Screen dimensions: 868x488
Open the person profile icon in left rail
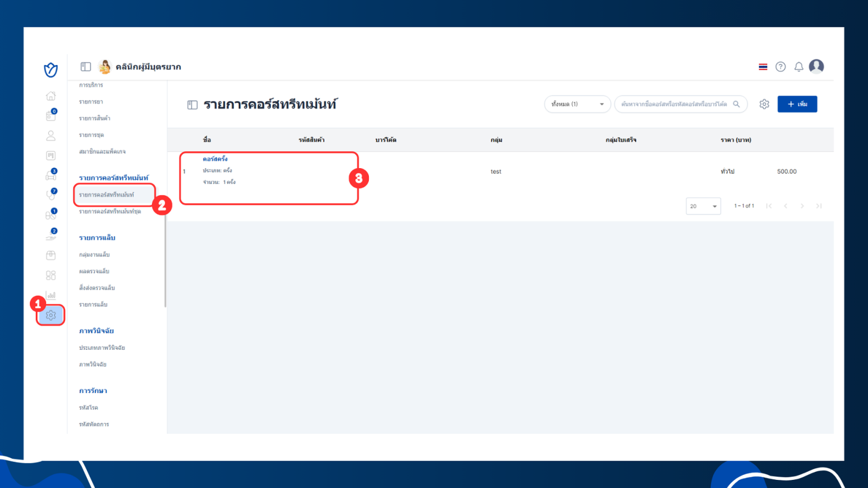(x=51, y=136)
